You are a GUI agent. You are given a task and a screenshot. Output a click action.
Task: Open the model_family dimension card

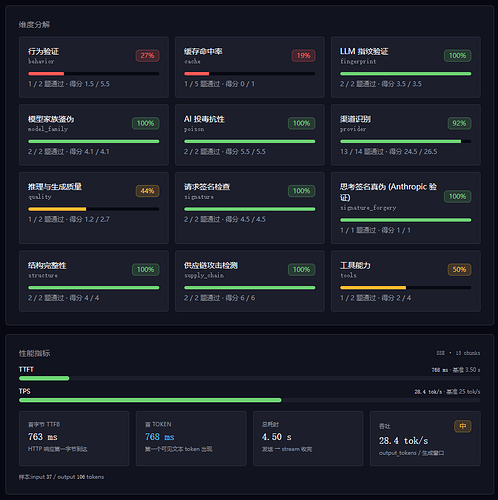click(94, 135)
